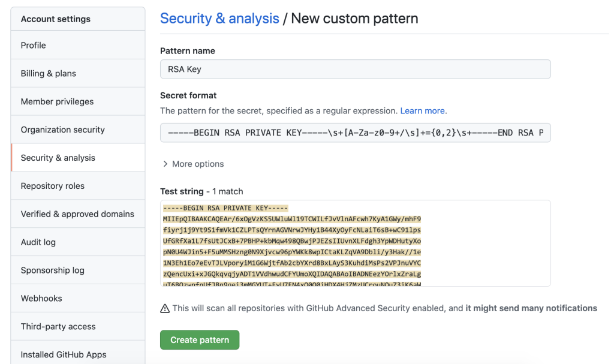Open Security & analysis breadcrumb link
Screen dimensions: 614x364
point(219,19)
